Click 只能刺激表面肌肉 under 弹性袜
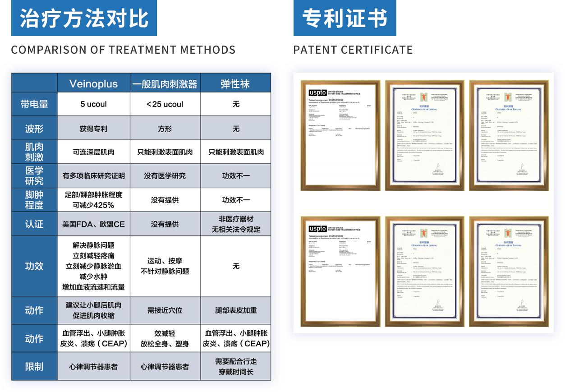565x392 pixels. tap(235, 152)
